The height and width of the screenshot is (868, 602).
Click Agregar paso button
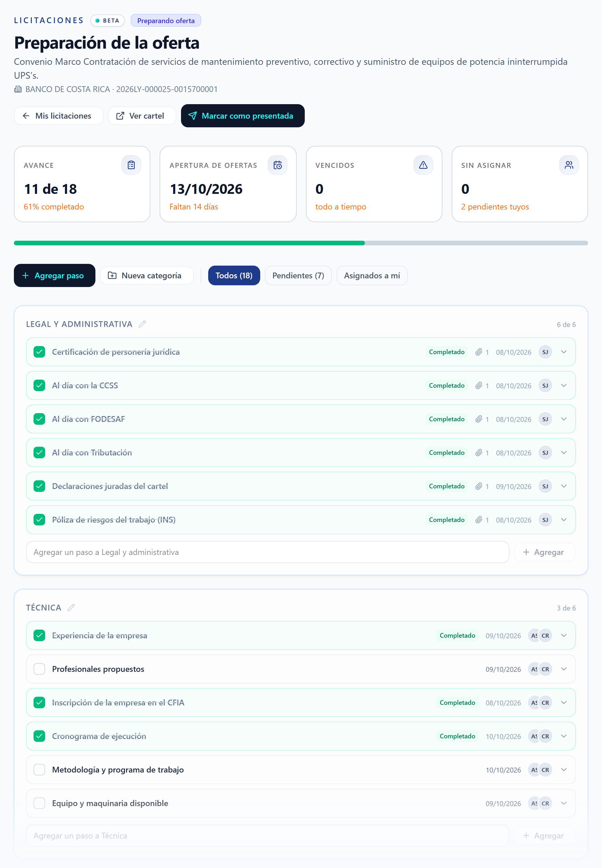tap(54, 275)
